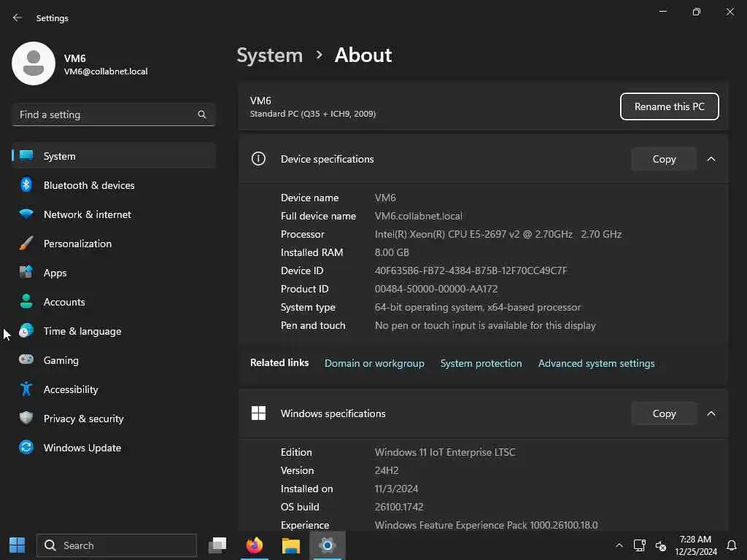
Task: Go back with the Settings back arrow
Action: point(18,17)
